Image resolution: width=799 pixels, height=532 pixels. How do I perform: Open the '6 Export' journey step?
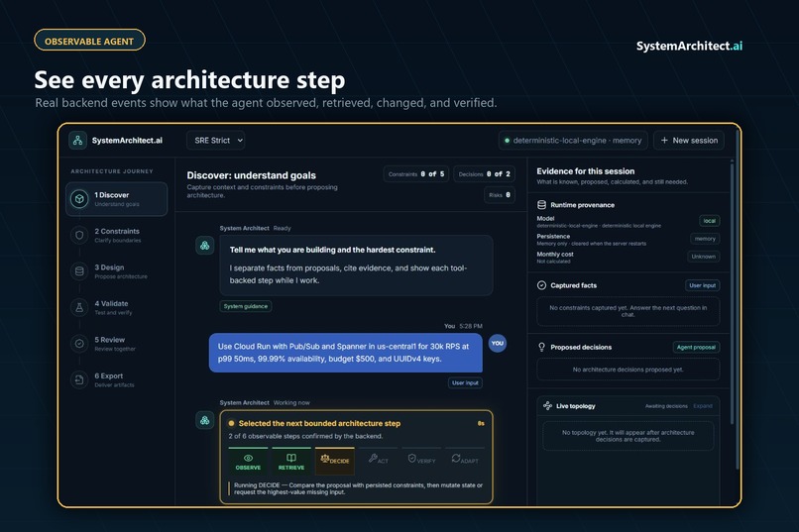pos(117,379)
